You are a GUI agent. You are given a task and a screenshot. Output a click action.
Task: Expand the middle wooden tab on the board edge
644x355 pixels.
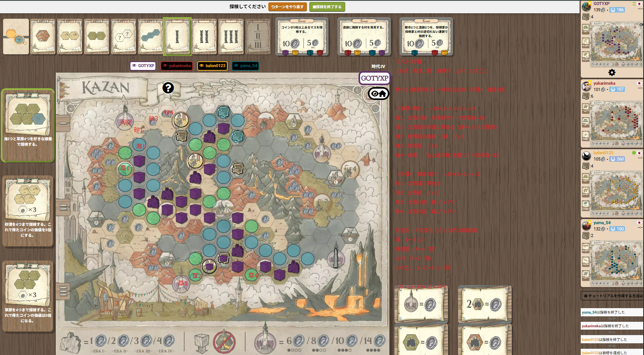(63, 207)
